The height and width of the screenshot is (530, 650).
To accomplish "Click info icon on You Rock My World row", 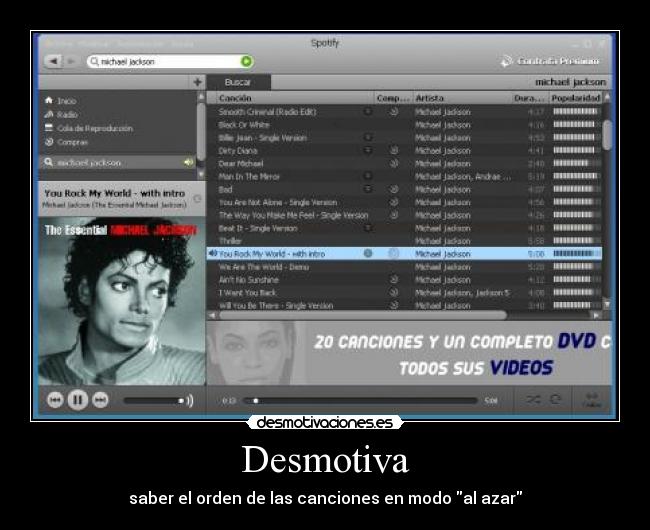I will click(368, 253).
